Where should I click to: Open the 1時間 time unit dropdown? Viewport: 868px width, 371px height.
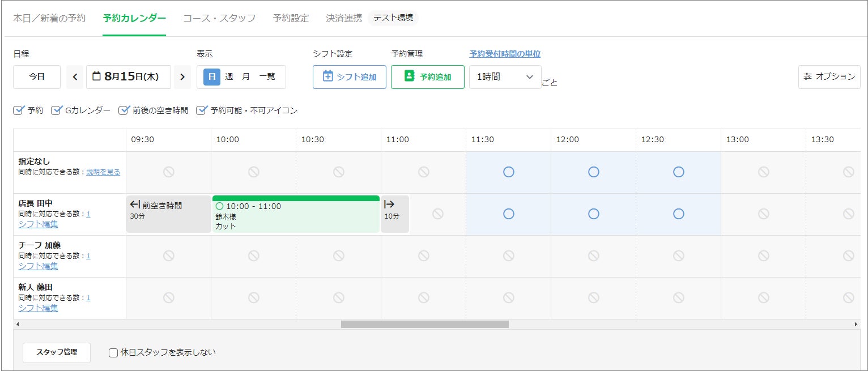coord(505,77)
